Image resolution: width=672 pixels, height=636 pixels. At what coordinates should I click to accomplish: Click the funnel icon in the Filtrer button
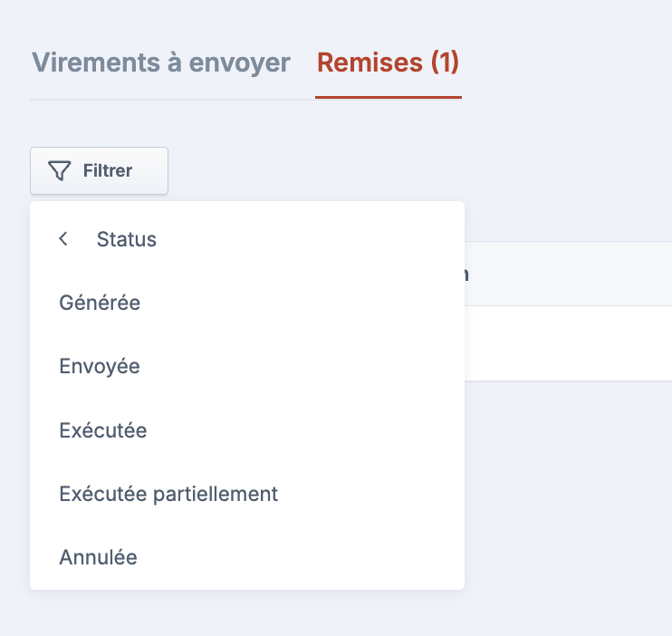point(59,171)
